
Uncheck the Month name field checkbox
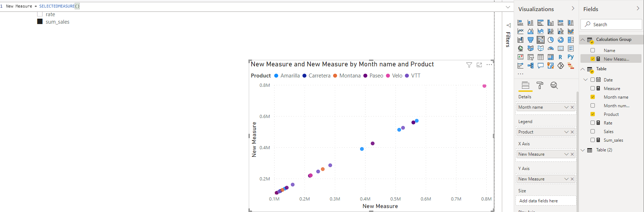click(593, 97)
